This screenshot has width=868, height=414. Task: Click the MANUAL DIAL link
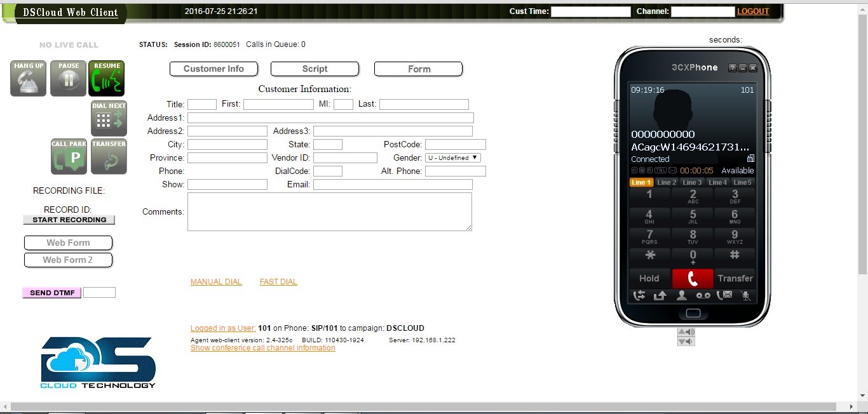pyautogui.click(x=216, y=281)
